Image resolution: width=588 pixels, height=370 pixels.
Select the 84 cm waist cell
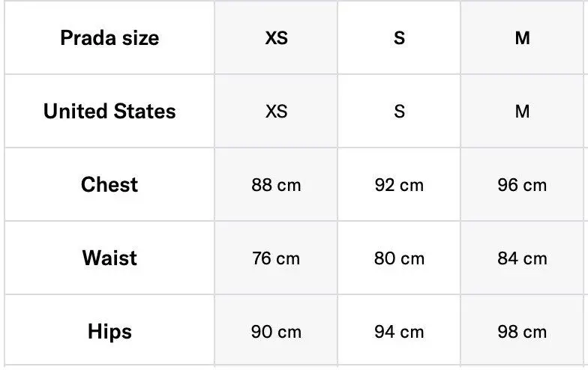click(522, 258)
